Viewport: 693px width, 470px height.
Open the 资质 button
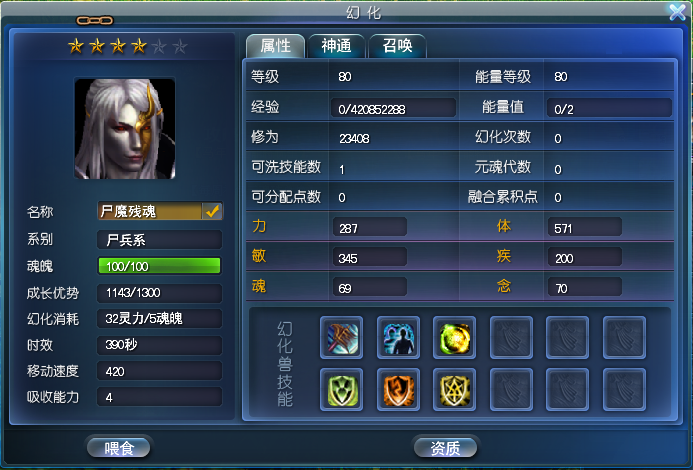point(446,448)
